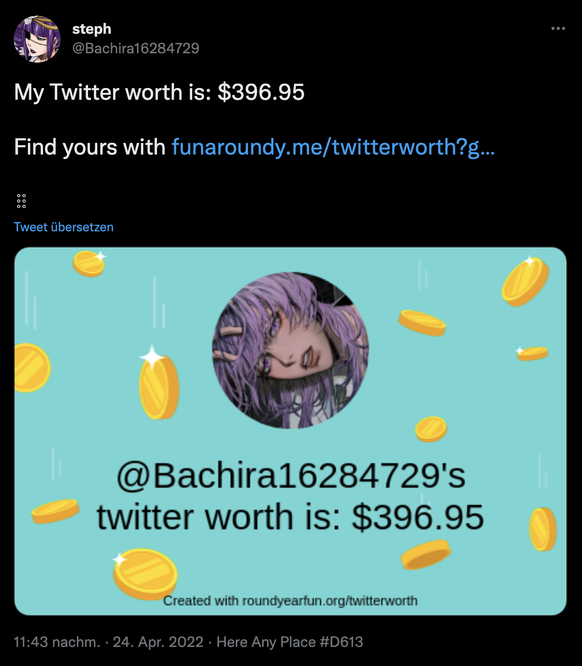582x666 pixels.
Task: Click the Here Any Place #D613 source label
Action: [290, 641]
